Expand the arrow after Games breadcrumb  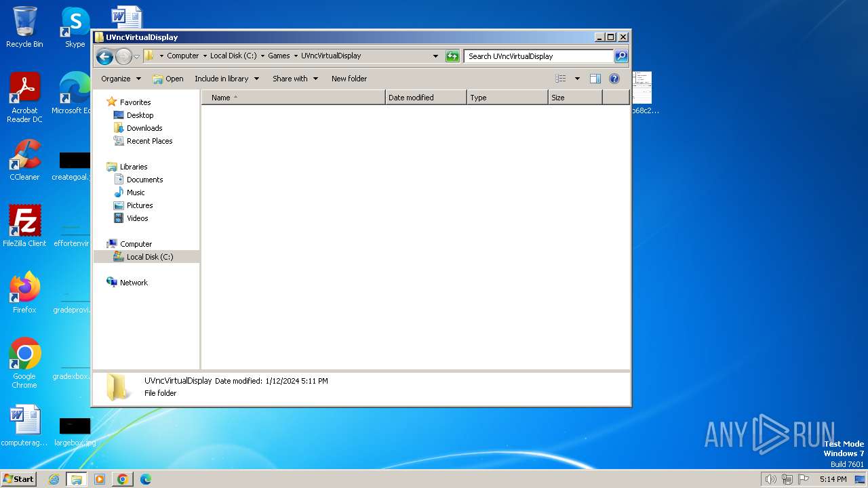(295, 56)
